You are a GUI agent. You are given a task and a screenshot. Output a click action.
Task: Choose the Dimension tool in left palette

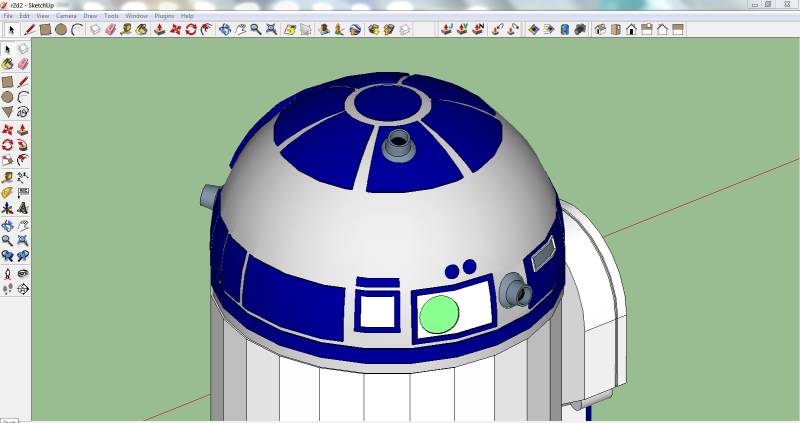click(23, 178)
